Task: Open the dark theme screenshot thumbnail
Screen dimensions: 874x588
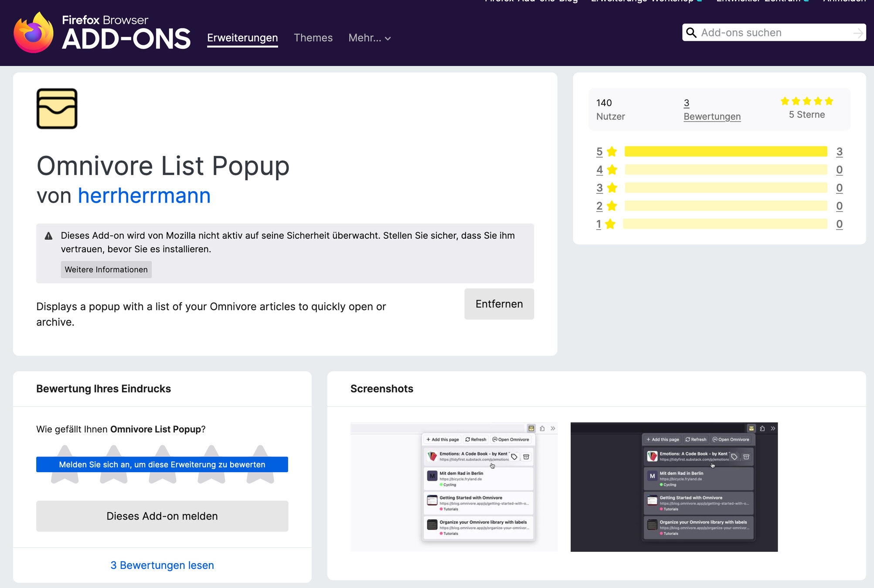Action: [x=674, y=487]
